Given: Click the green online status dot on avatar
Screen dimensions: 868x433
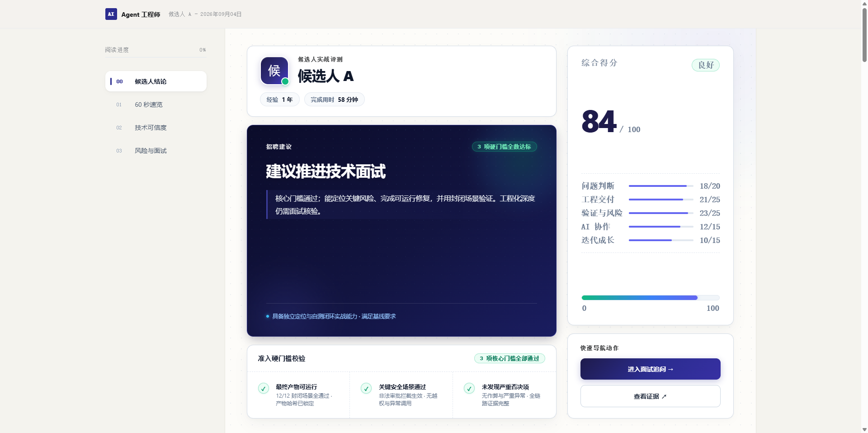Looking at the screenshot, I should (285, 81).
